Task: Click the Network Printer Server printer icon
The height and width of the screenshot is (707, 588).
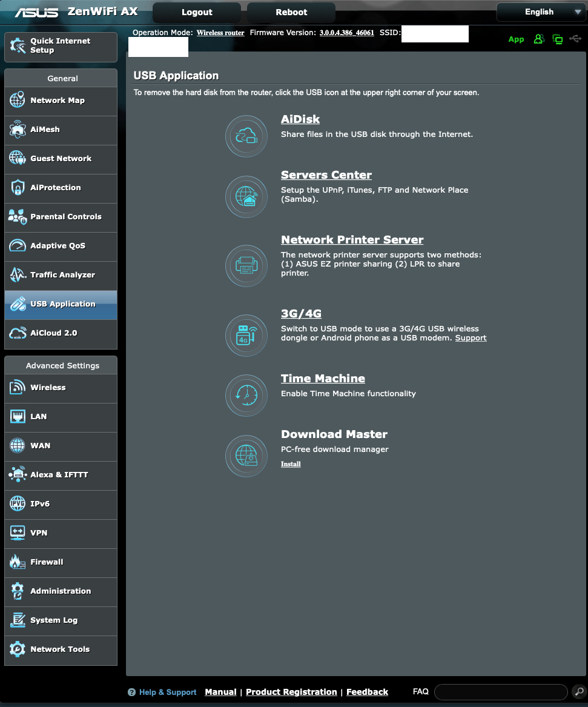Action: (246, 266)
